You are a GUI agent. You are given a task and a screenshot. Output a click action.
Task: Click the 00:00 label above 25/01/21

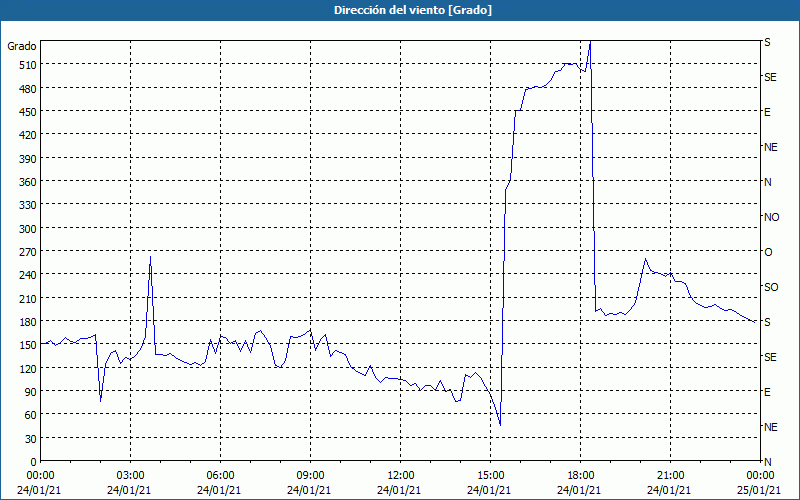pos(760,476)
